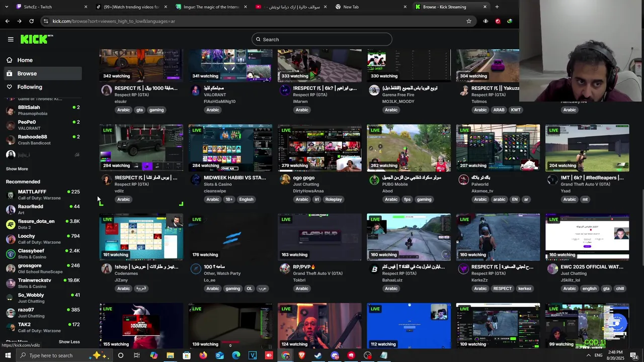Click KWT tag on Tollmos stream
644x362 pixels.
516,110
